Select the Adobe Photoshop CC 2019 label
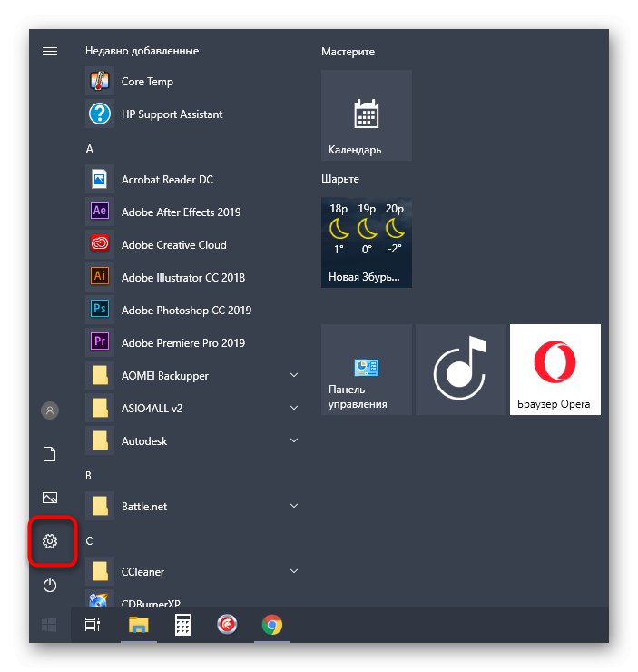 coord(186,311)
